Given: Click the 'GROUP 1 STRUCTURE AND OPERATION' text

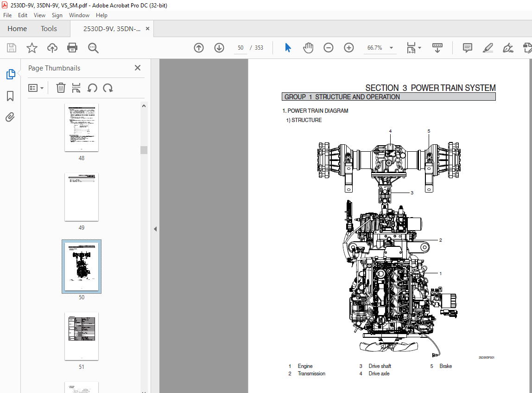Looking at the screenshot, I should pyautogui.click(x=342, y=97).
